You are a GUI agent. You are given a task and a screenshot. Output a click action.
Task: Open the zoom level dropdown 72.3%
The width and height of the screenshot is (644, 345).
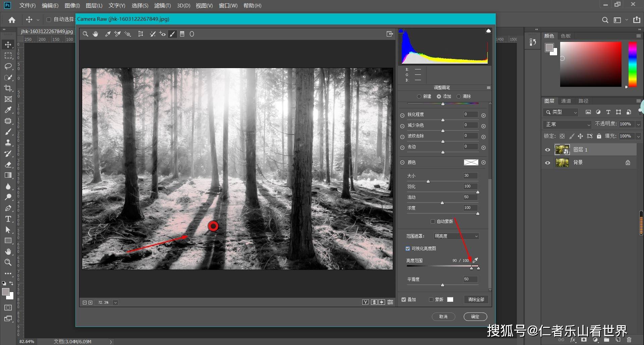pos(115,302)
